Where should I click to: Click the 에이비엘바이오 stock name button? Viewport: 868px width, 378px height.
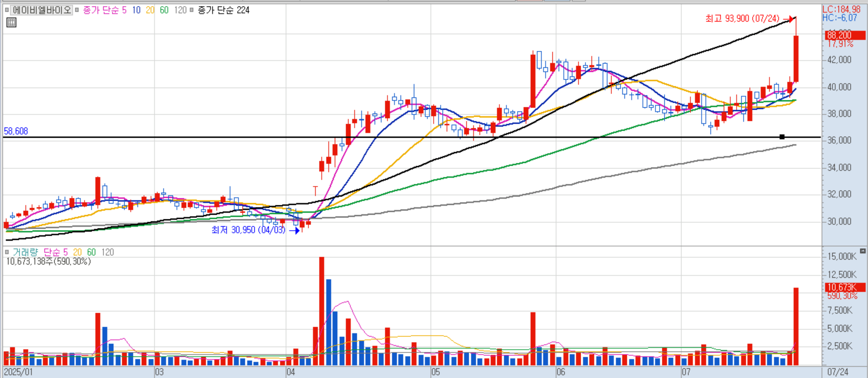(x=42, y=10)
